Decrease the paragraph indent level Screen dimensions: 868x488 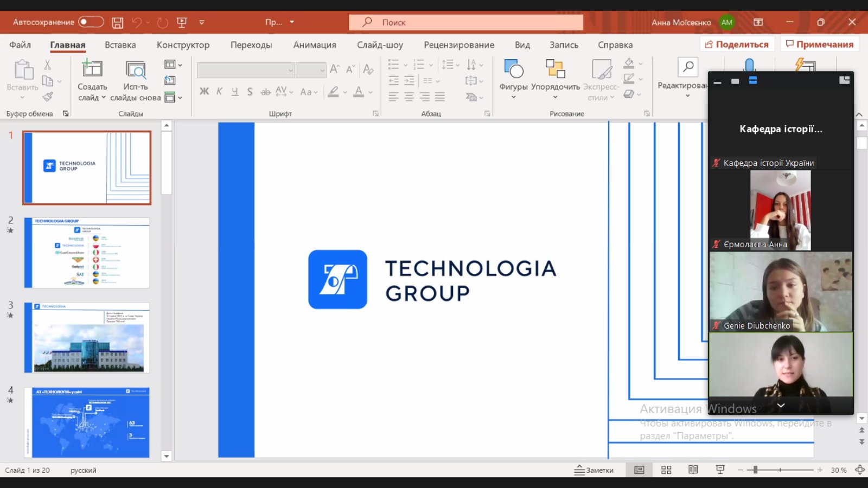[394, 81]
